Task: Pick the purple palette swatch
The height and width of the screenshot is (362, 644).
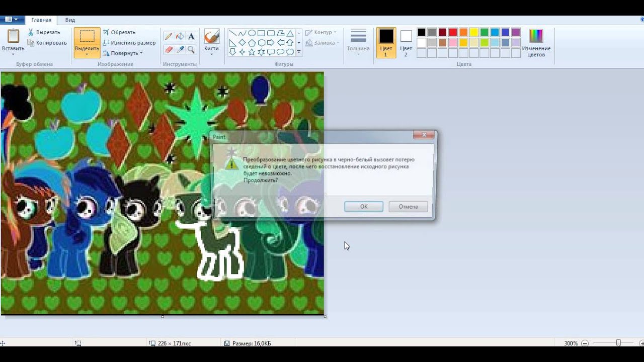Action: 516,33
